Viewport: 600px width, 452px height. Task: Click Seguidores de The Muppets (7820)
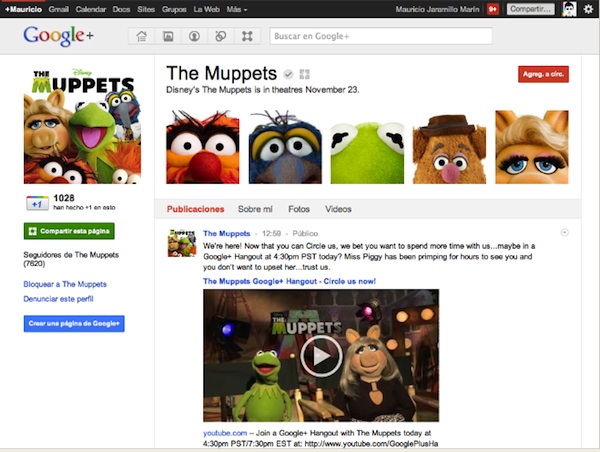pos(71,259)
